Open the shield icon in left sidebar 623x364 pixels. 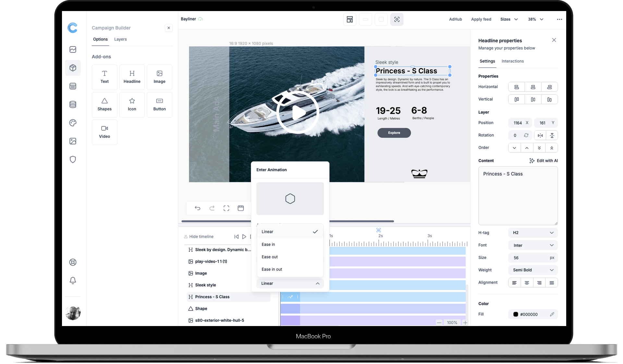click(x=73, y=159)
